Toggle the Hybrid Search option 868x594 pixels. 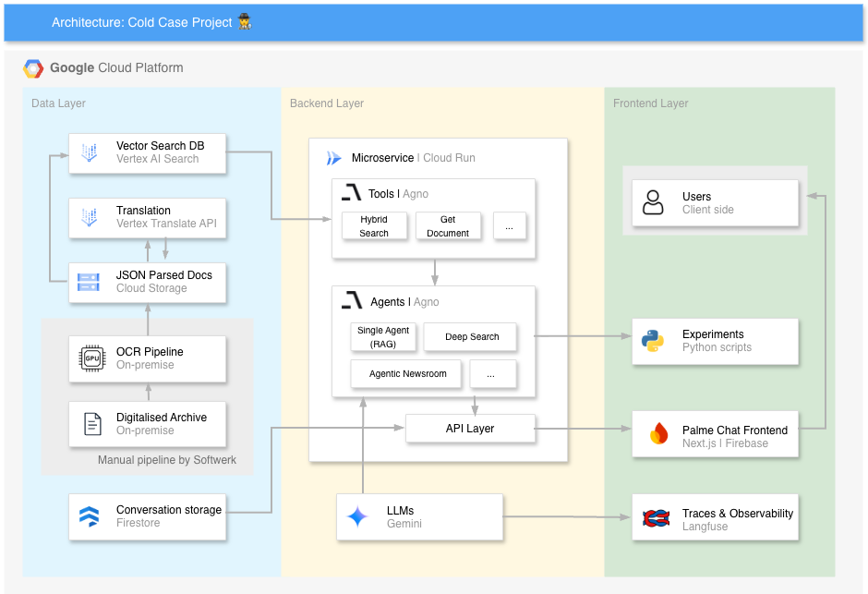click(374, 224)
